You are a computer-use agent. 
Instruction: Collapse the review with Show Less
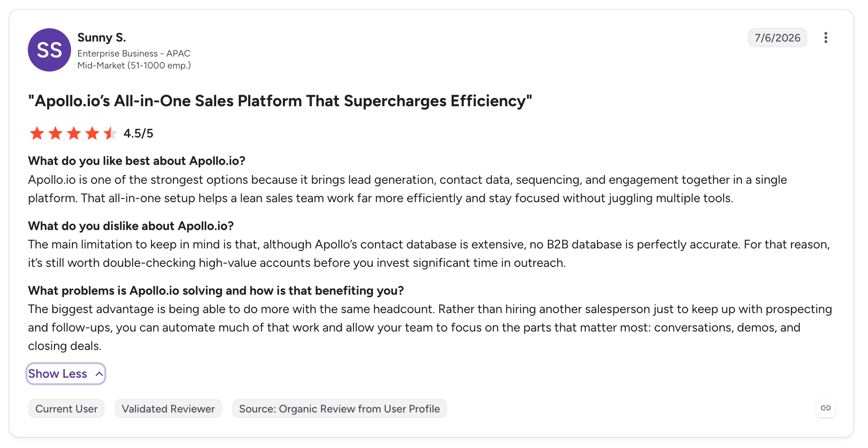66,374
